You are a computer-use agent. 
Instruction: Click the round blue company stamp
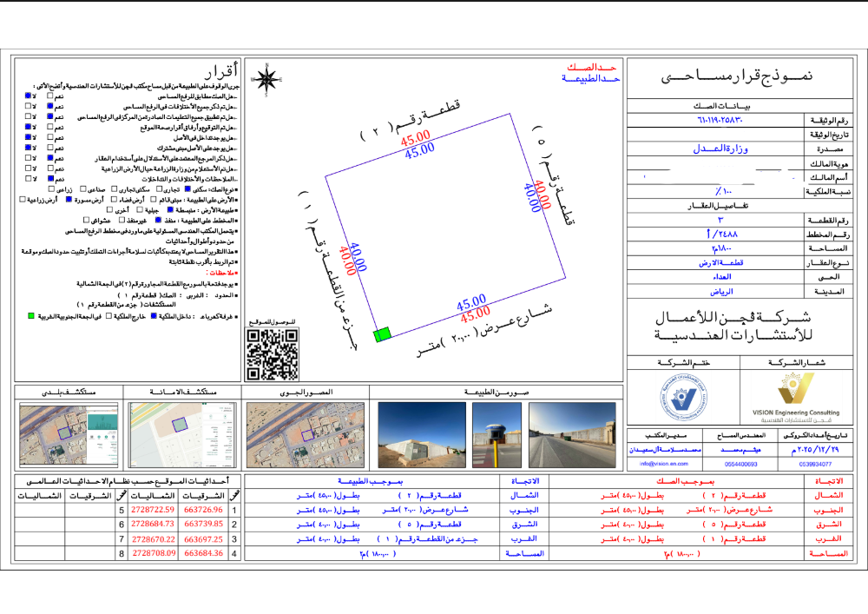coord(683,398)
